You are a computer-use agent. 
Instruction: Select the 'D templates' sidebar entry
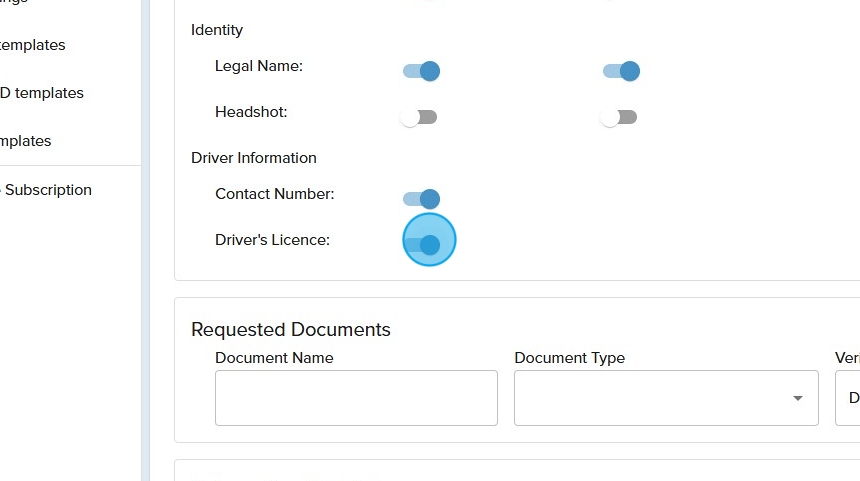point(42,93)
